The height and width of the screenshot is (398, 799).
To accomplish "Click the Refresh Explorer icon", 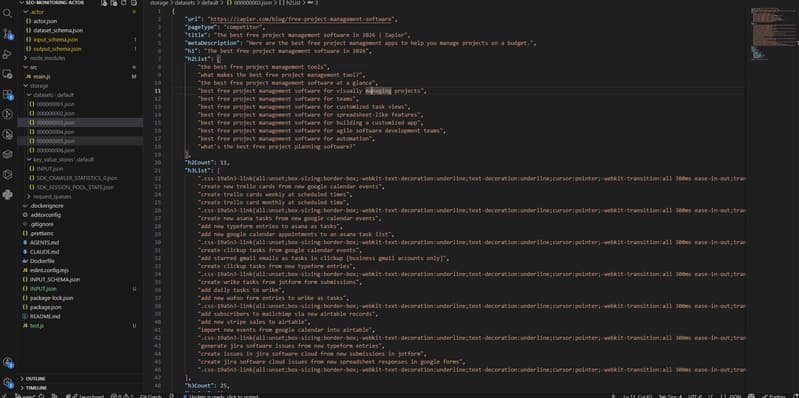I will click(124, 3).
